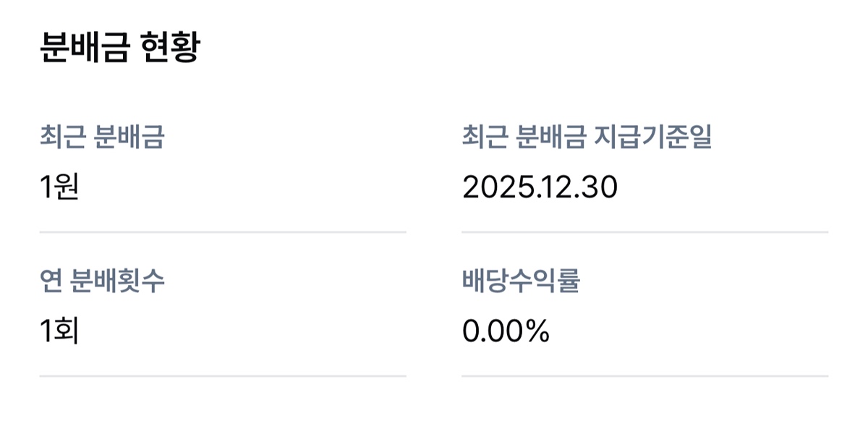The height and width of the screenshot is (434, 868).
Task: Click the date value "2025.12.30"
Action: pos(540,187)
